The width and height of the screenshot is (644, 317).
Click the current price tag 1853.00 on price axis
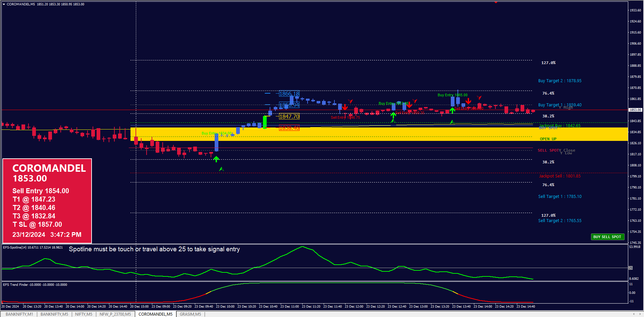coord(635,110)
